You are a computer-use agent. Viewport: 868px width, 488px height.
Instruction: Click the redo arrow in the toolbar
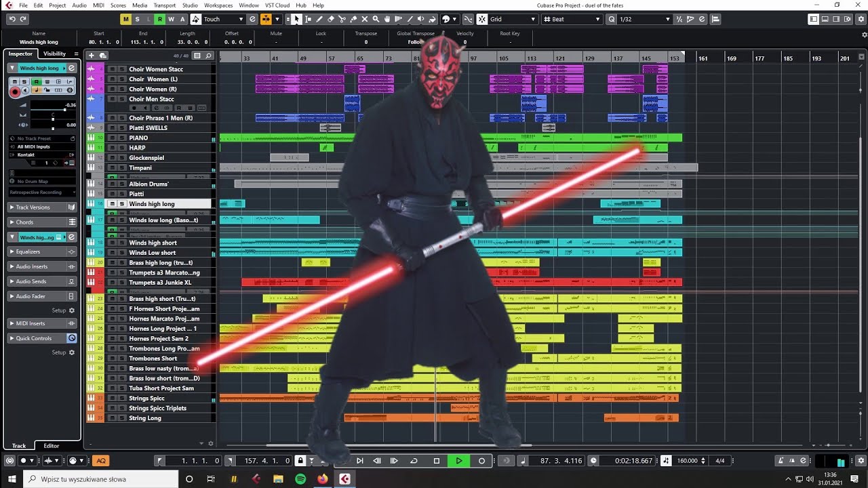tap(23, 19)
